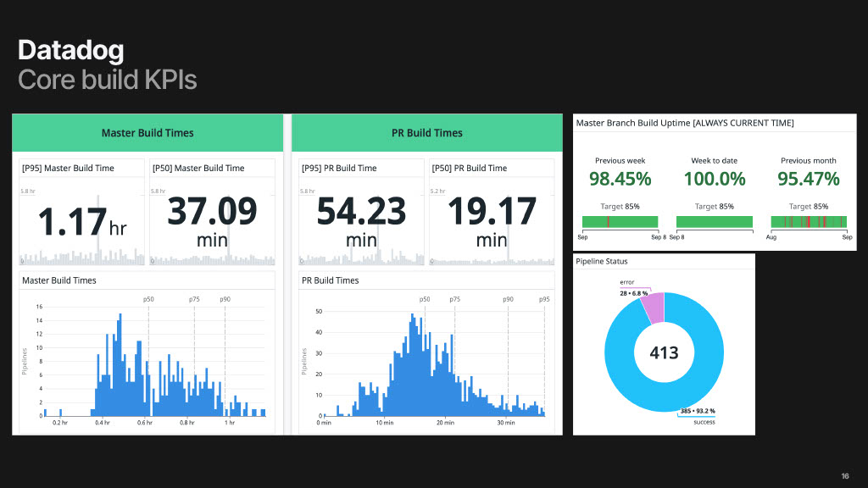
Task: Click the 54.23 min value
Action: pos(361,221)
